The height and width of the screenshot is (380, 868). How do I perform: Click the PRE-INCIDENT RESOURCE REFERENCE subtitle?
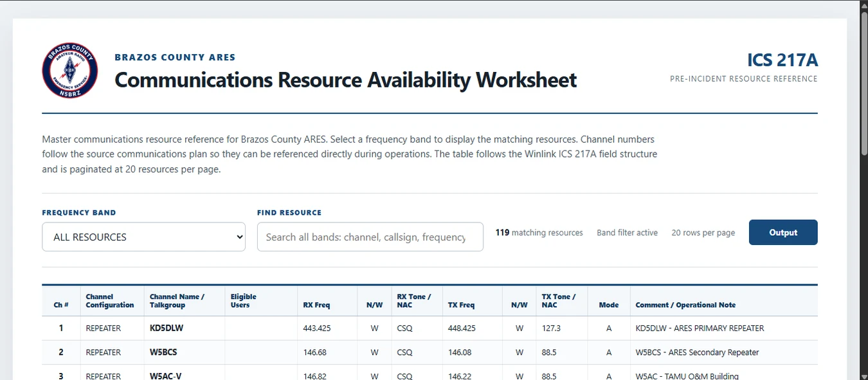(x=744, y=79)
